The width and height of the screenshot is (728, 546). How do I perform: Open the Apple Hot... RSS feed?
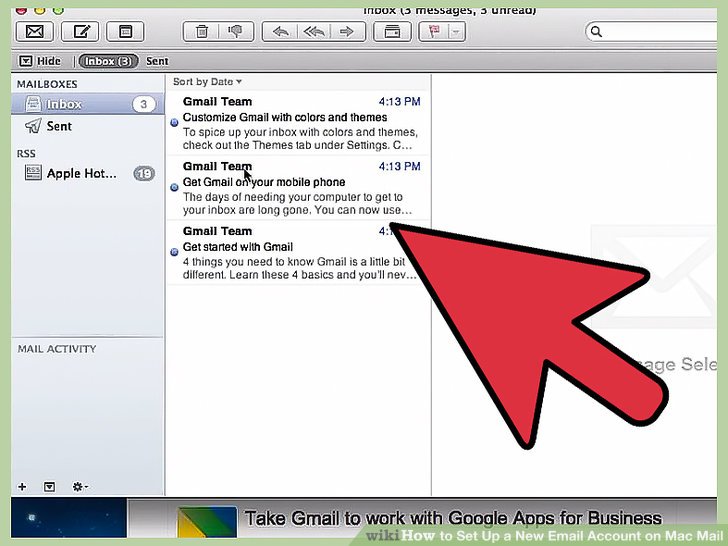pos(88,173)
